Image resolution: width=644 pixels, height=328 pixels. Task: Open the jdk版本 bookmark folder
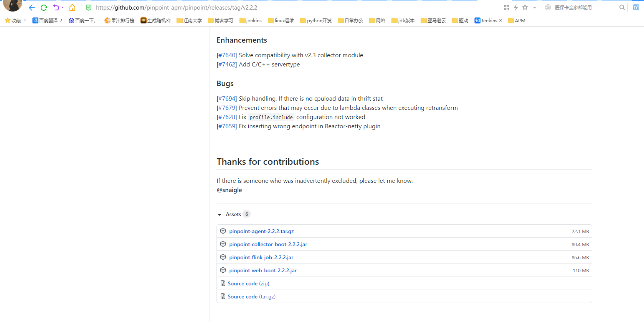403,21
